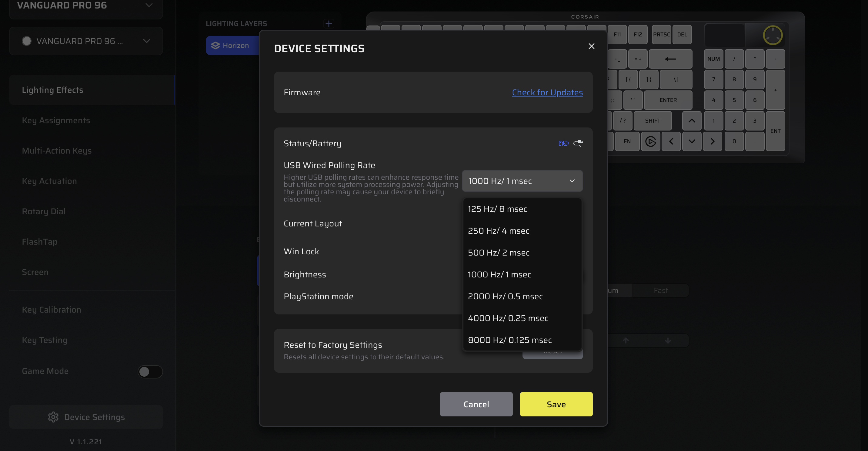The height and width of the screenshot is (451, 868).
Task: Click the USB wired connection icon
Action: [578, 143]
